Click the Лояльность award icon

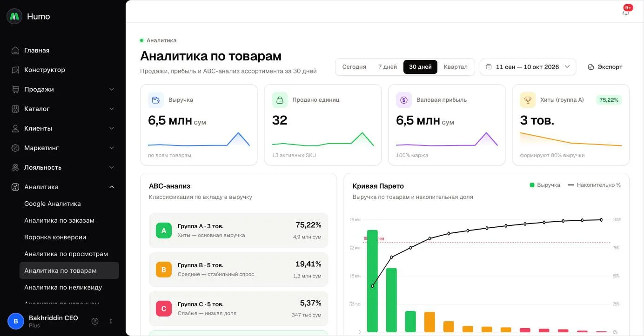coord(15,167)
